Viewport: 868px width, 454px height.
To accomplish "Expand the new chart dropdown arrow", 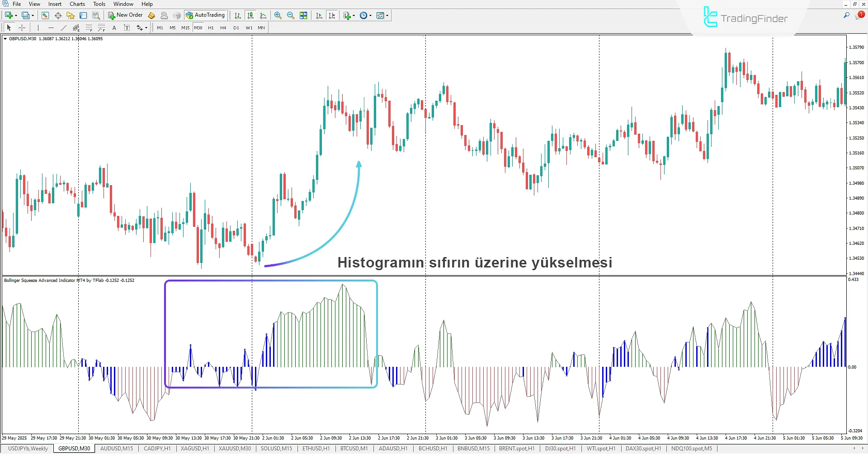I will pos(16,16).
